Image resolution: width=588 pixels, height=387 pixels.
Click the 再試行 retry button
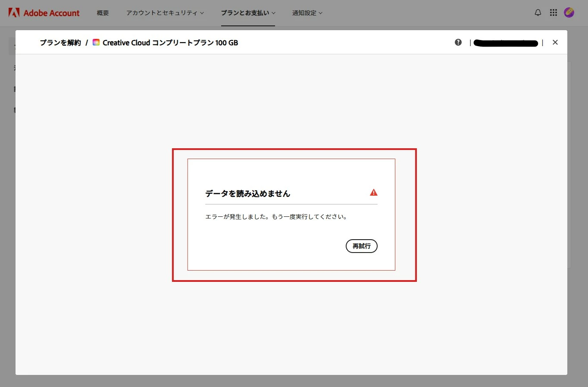tap(362, 246)
